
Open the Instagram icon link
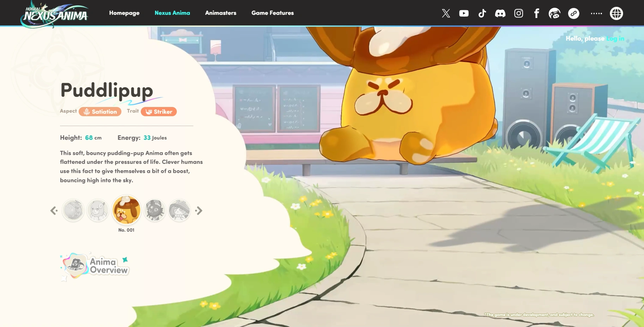[x=518, y=13]
